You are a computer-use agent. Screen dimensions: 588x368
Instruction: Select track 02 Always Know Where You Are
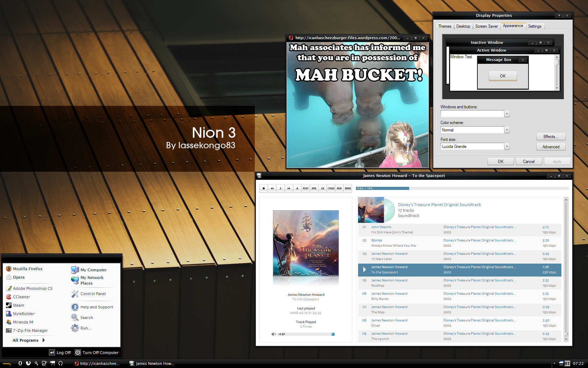[x=460, y=243]
